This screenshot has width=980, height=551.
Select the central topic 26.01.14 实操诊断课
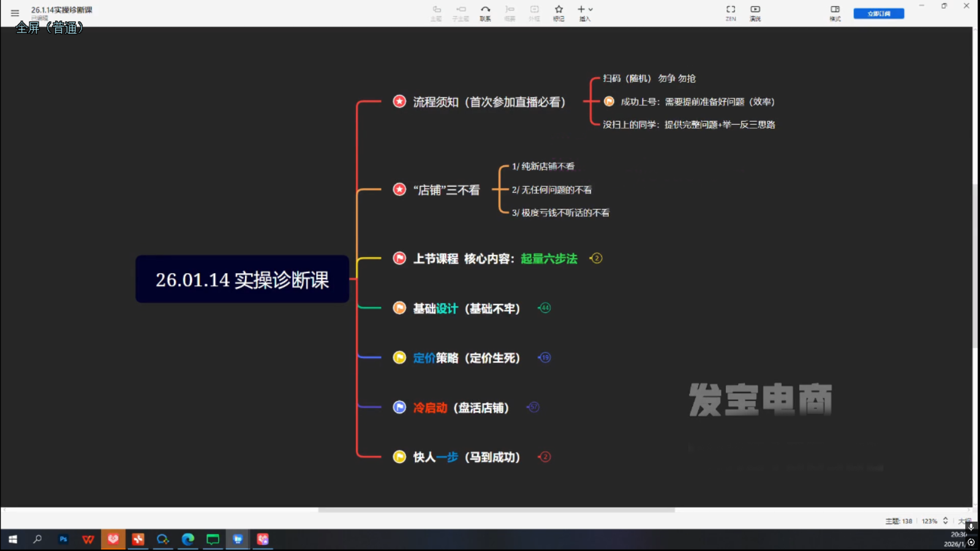(242, 279)
